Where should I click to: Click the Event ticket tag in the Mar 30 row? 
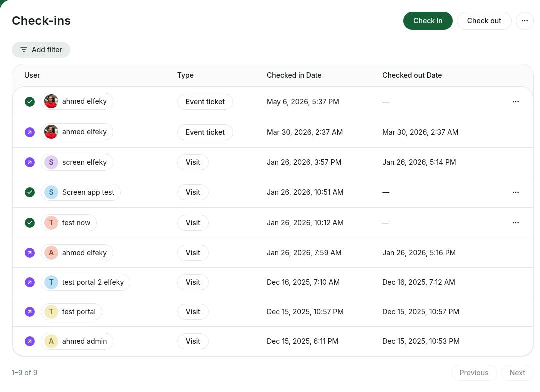click(205, 132)
